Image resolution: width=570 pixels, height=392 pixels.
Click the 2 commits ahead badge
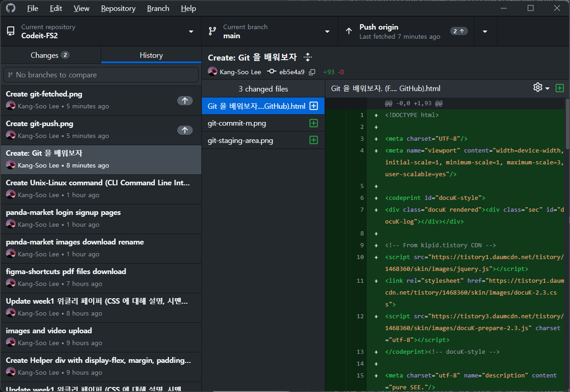coord(459,31)
